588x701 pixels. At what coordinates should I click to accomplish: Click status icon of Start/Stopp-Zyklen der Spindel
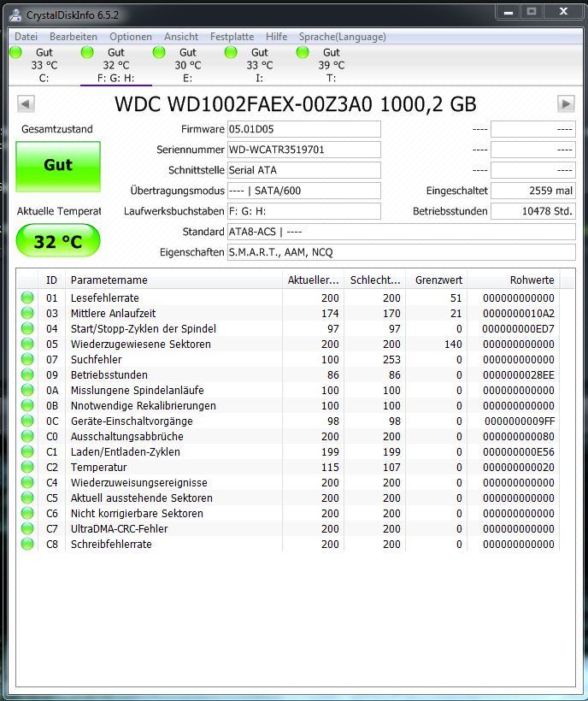(27, 328)
